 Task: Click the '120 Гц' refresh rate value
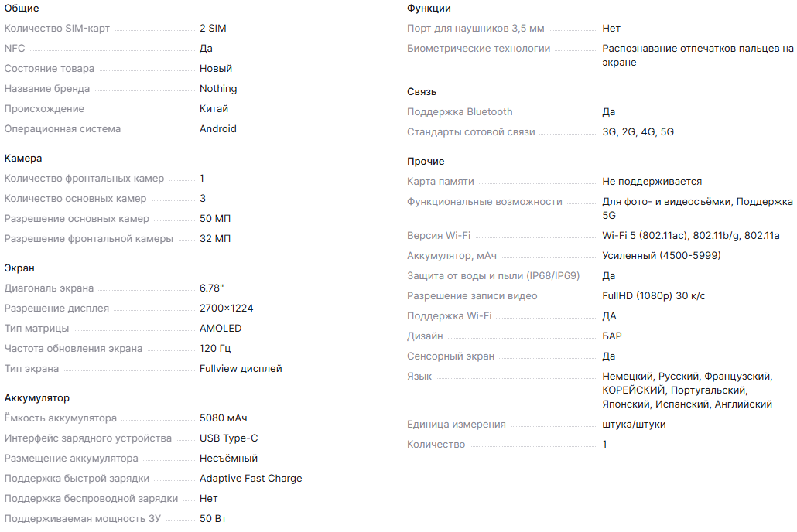pyautogui.click(x=215, y=349)
